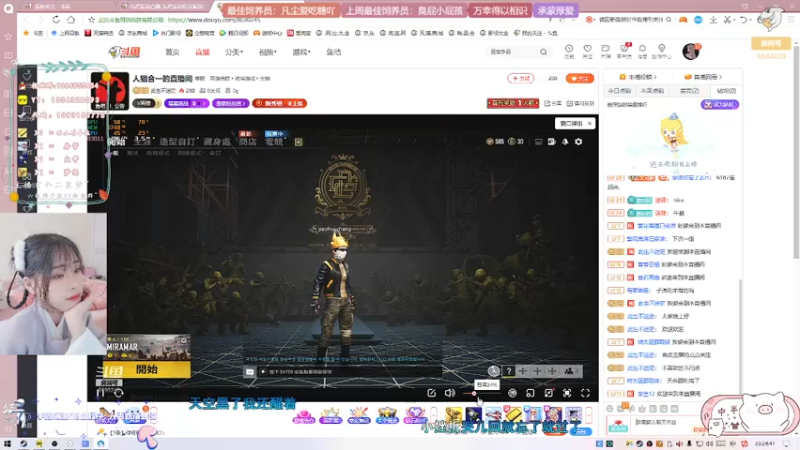Reload the page with the browser refresh button

56,19
